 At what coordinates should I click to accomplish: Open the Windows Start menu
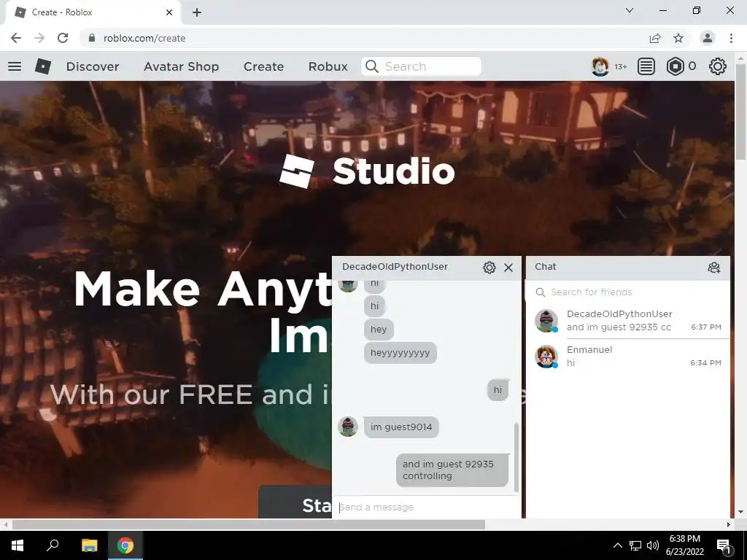[x=18, y=545]
